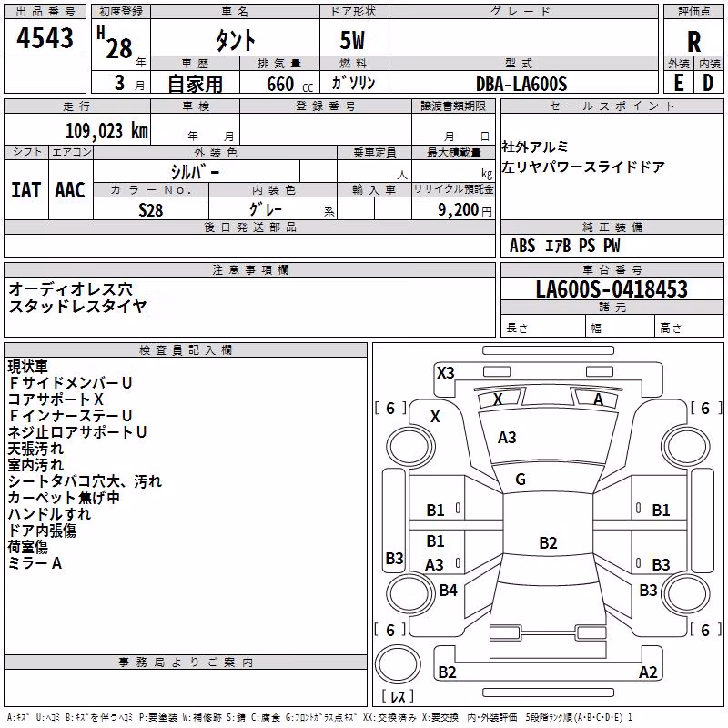Click chassis number LA600S-0418453
This screenshot has height=728, width=728.
coord(612,289)
